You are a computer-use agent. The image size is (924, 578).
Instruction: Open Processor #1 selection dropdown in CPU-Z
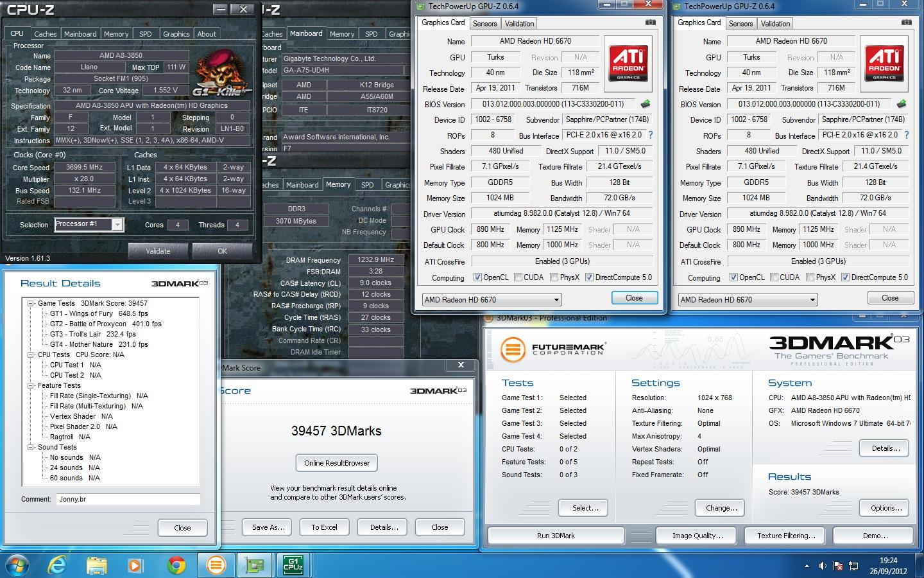pos(89,224)
